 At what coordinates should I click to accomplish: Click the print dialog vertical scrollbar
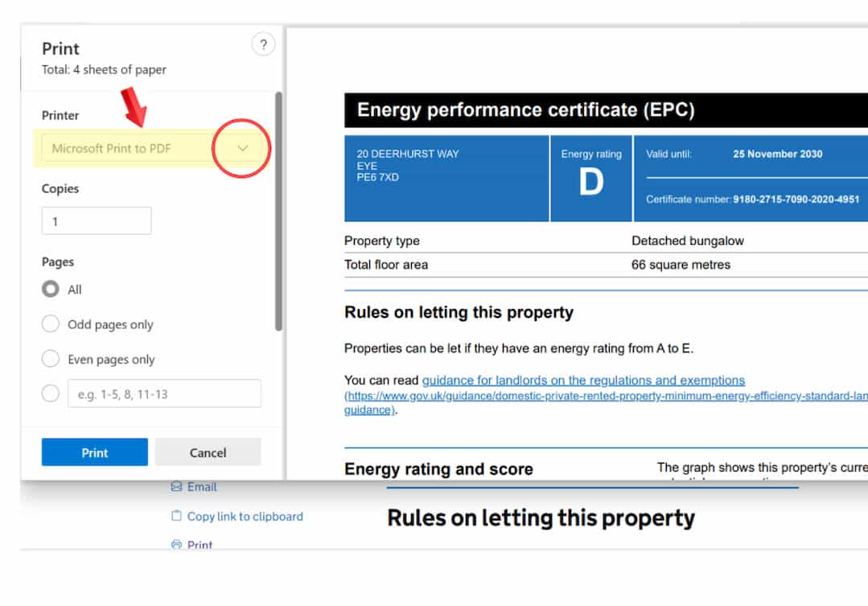(278, 211)
